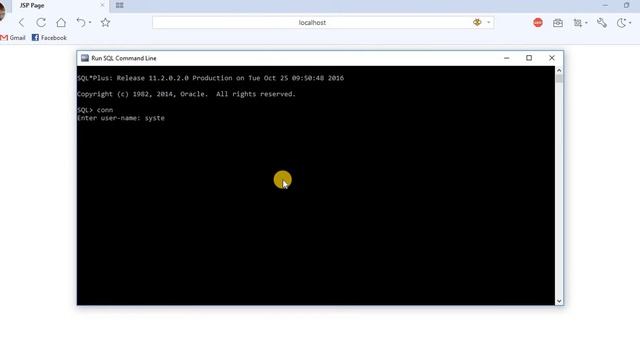Close the JSP Page tab

click(102, 5)
